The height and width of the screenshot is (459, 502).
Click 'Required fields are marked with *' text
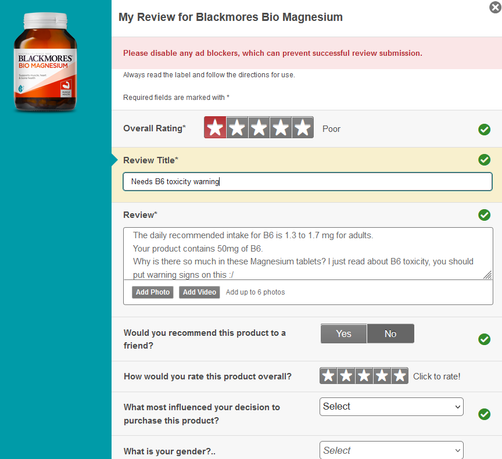[x=176, y=97]
